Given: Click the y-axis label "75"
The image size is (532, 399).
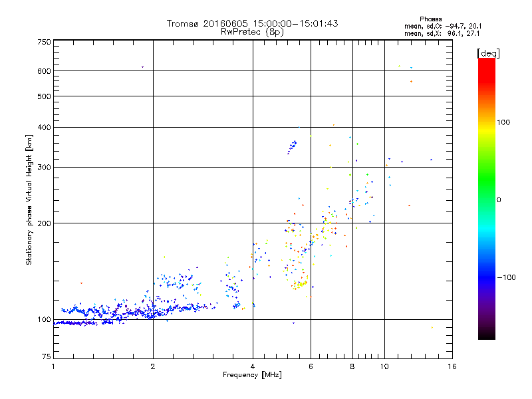Looking at the screenshot, I should click(47, 356).
